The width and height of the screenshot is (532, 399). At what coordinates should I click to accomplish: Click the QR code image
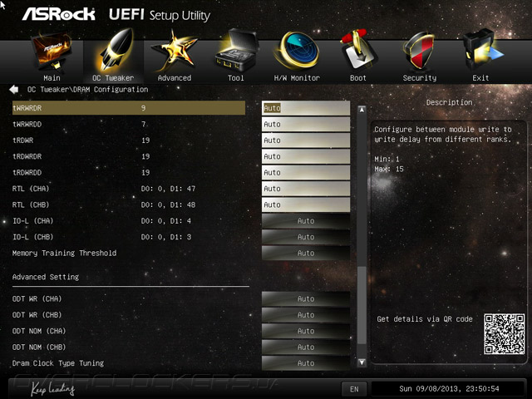pyautogui.click(x=505, y=334)
